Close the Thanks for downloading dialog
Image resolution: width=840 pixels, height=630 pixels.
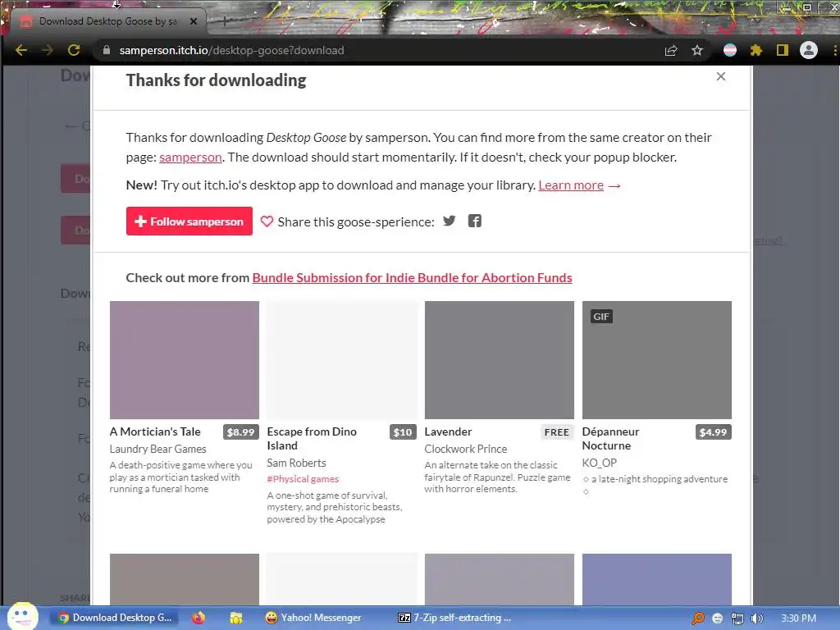(x=721, y=76)
